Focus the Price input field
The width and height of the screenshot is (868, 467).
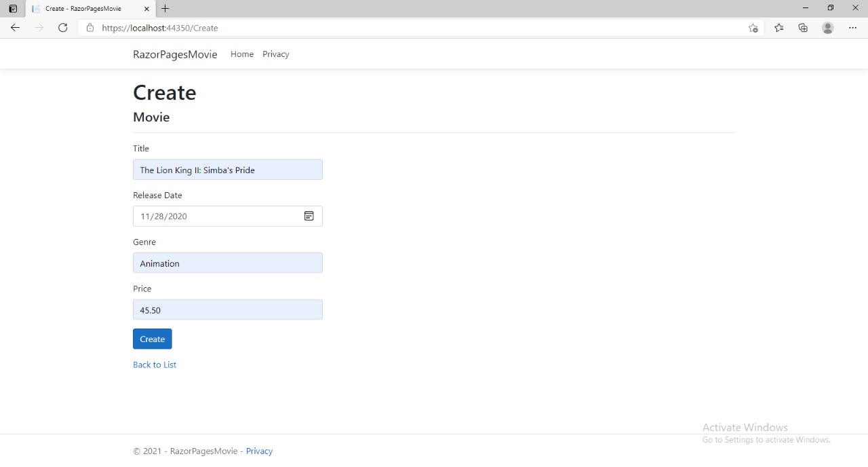tap(228, 310)
